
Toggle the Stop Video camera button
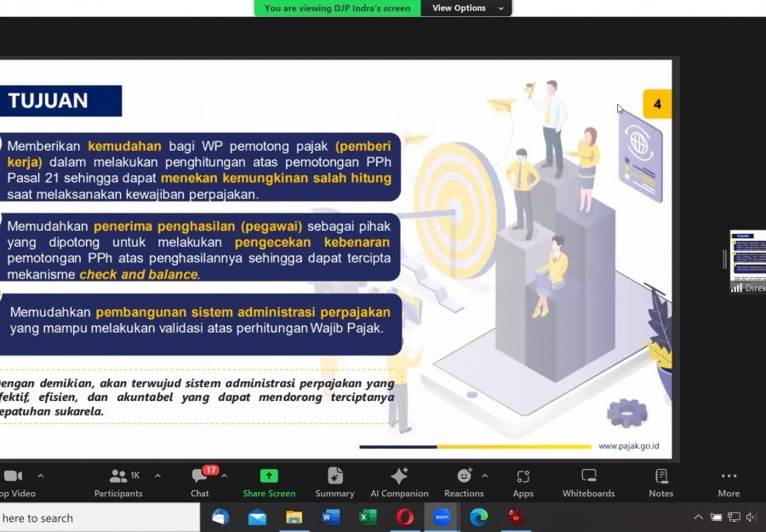[13, 482]
